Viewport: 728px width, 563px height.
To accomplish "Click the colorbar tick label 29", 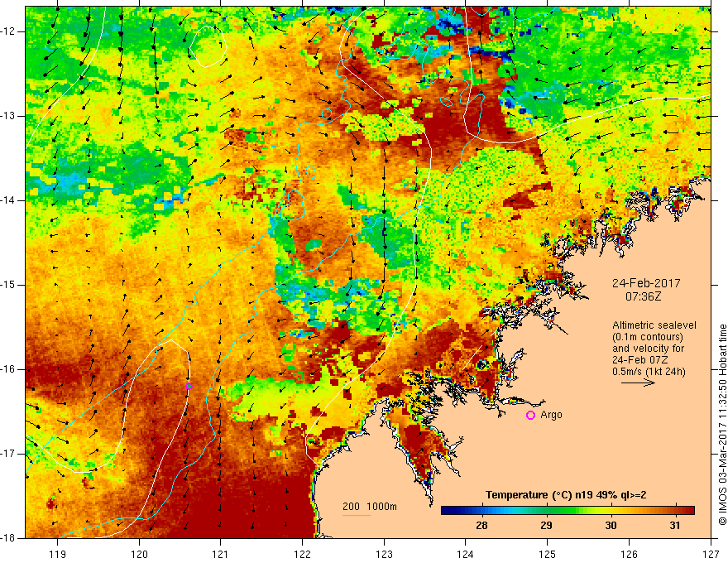I will 547,526.
